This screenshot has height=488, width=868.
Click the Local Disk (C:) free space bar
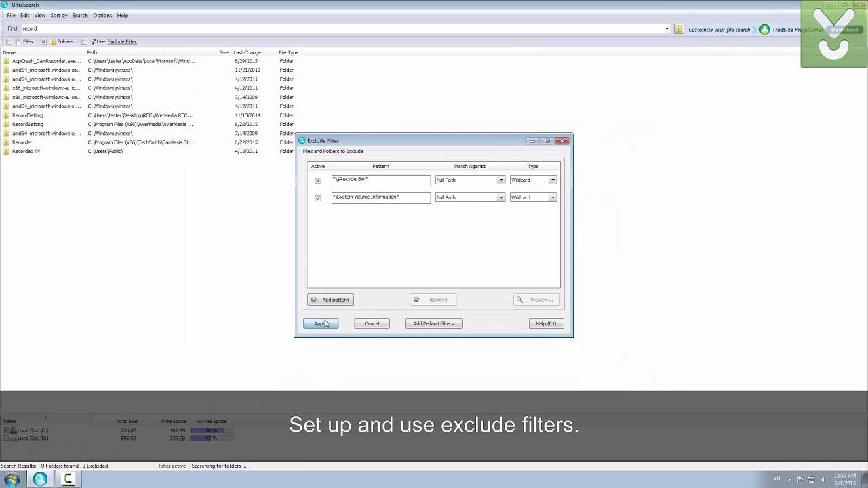[212, 430]
